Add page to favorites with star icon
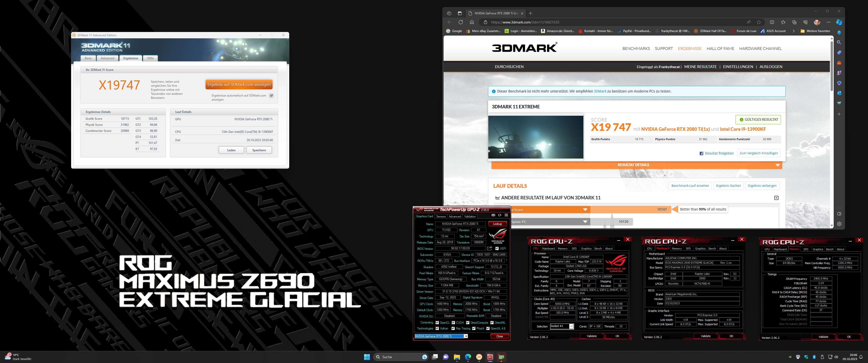This screenshot has height=363, width=868. (x=758, y=22)
